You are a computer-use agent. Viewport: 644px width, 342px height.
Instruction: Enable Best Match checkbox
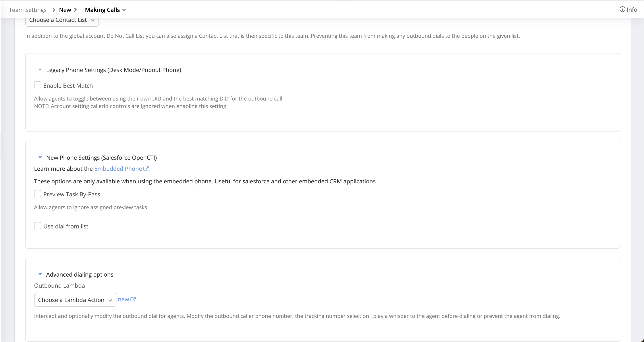pyautogui.click(x=37, y=85)
